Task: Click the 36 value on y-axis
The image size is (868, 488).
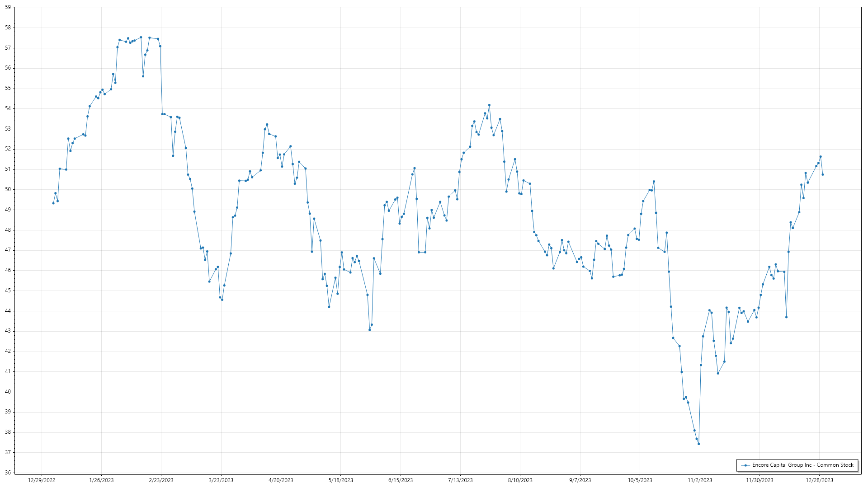Action: [8, 473]
